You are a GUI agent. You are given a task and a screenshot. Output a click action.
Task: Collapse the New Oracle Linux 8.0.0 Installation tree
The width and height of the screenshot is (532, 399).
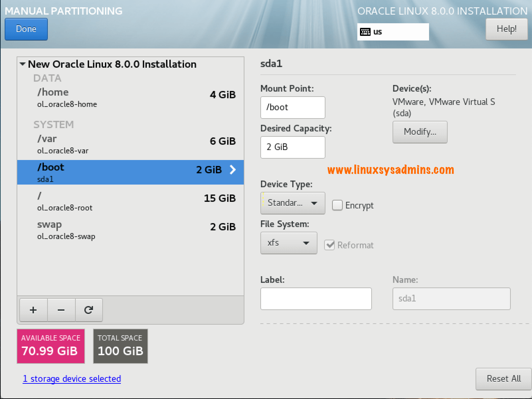[x=22, y=64]
